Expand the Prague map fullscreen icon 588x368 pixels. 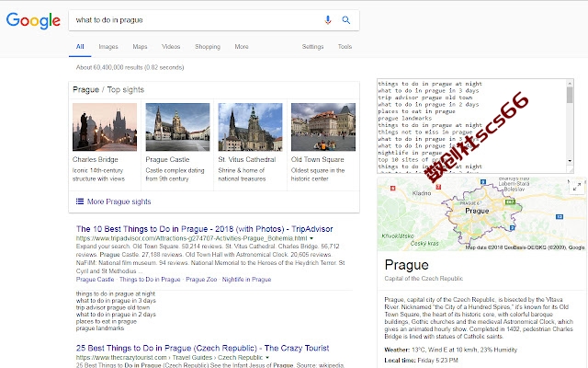tap(576, 186)
